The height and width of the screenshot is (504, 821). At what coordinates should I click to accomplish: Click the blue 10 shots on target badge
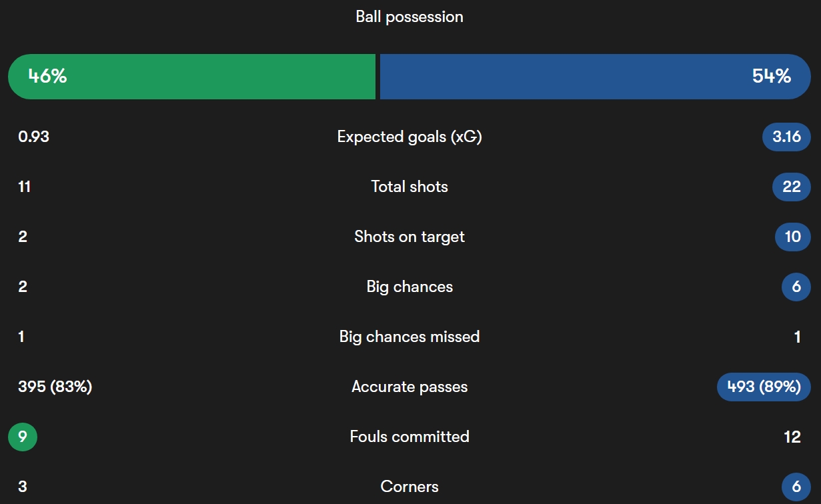[793, 237]
